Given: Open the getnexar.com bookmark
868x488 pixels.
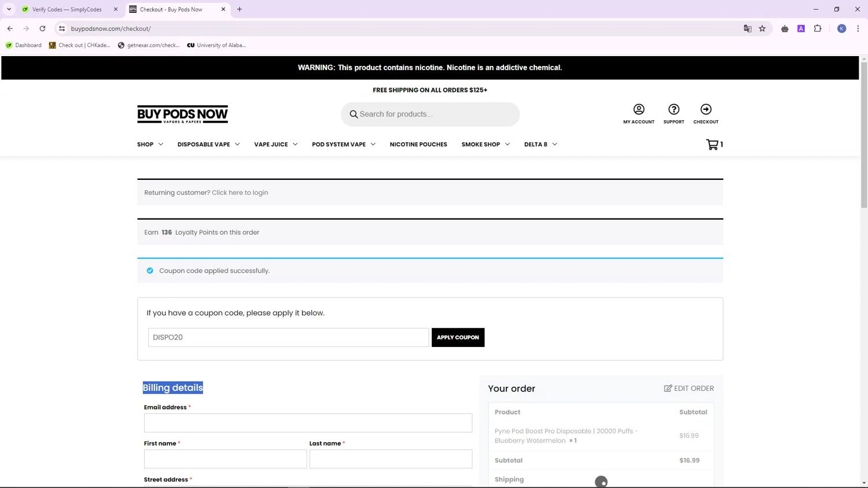Looking at the screenshot, I should click(x=149, y=45).
